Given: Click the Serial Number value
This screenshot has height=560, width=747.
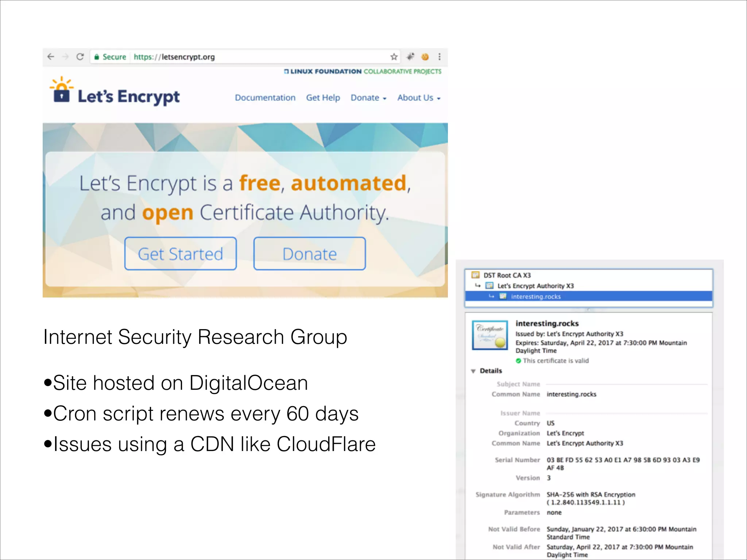Looking at the screenshot, I should click(623, 464).
